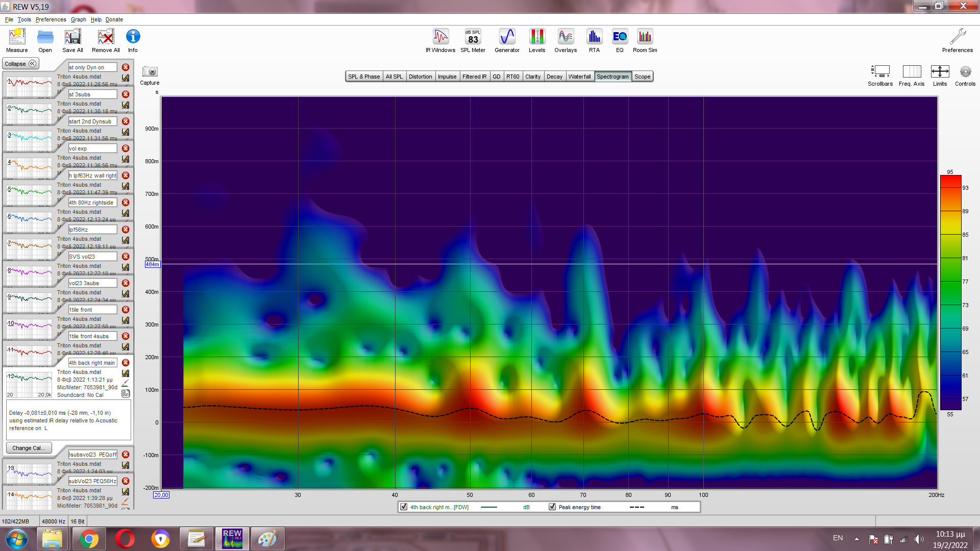Click the Change Cal button
Viewport: 980px width, 551px height.
coord(29,448)
